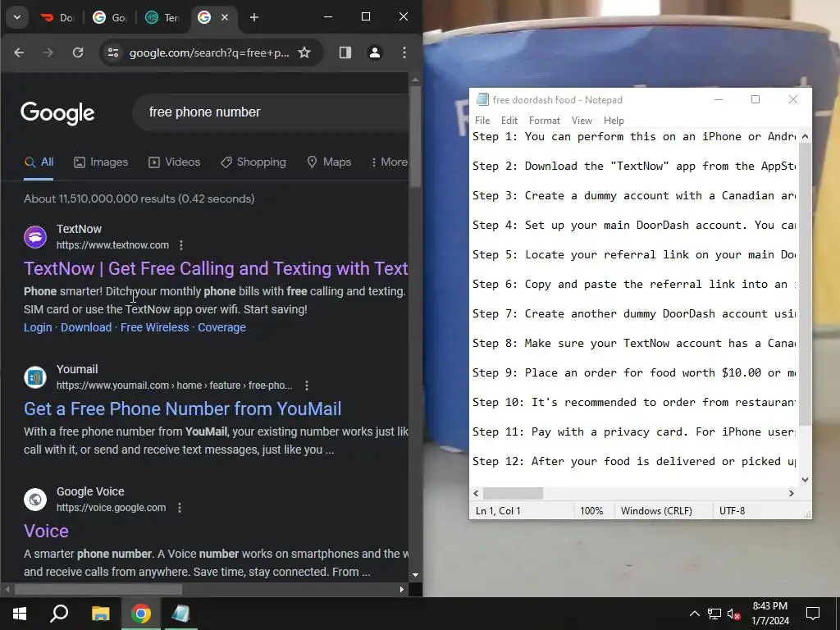Open the muted volume tray icon
This screenshot has height=630, width=840.
733,614
